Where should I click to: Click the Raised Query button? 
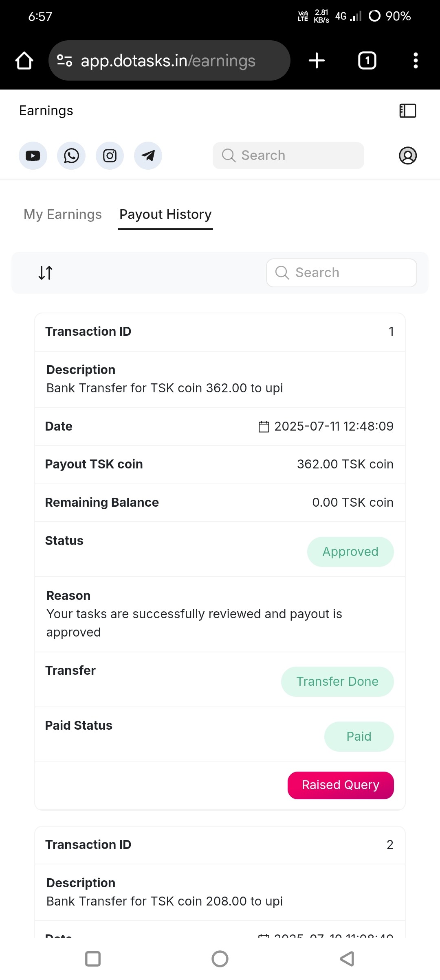[x=341, y=785]
